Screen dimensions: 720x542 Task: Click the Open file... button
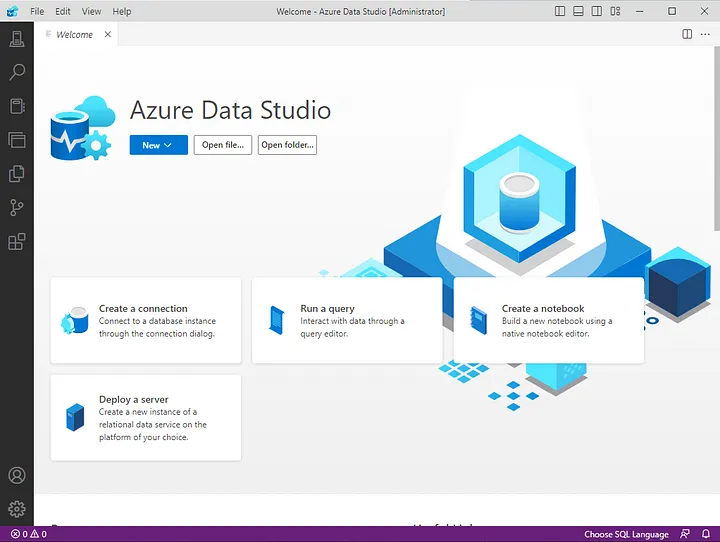[x=222, y=145]
